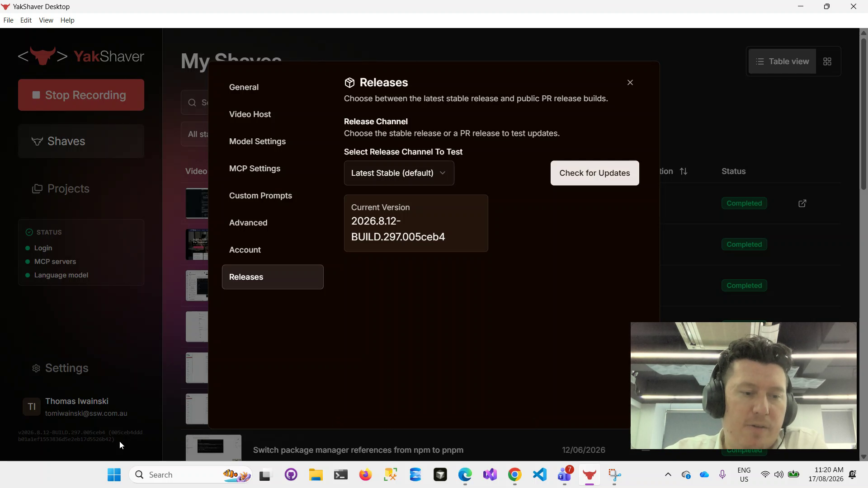The height and width of the screenshot is (488, 868).
Task: Open Google Chrome from the taskbar
Action: pyautogui.click(x=514, y=475)
